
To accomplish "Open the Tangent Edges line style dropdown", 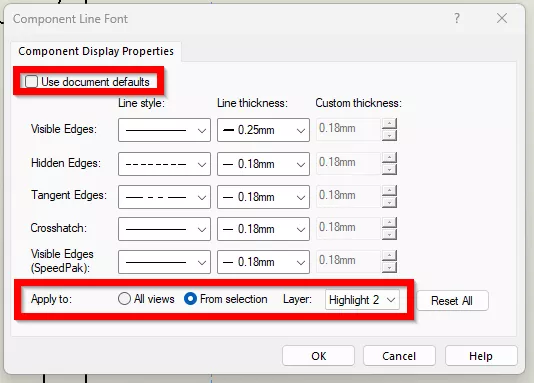I will (x=164, y=197).
